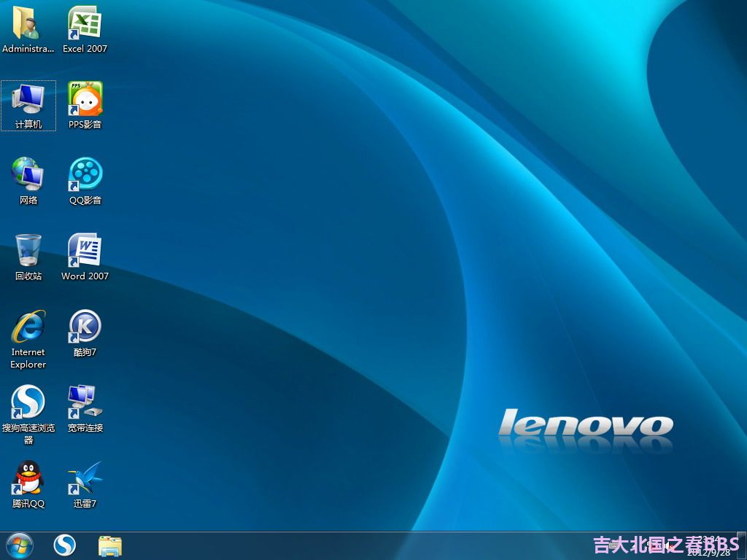Select the 计算机 (Computer) desktop icon
Image resolution: width=747 pixels, height=560 pixels.
[x=28, y=105]
